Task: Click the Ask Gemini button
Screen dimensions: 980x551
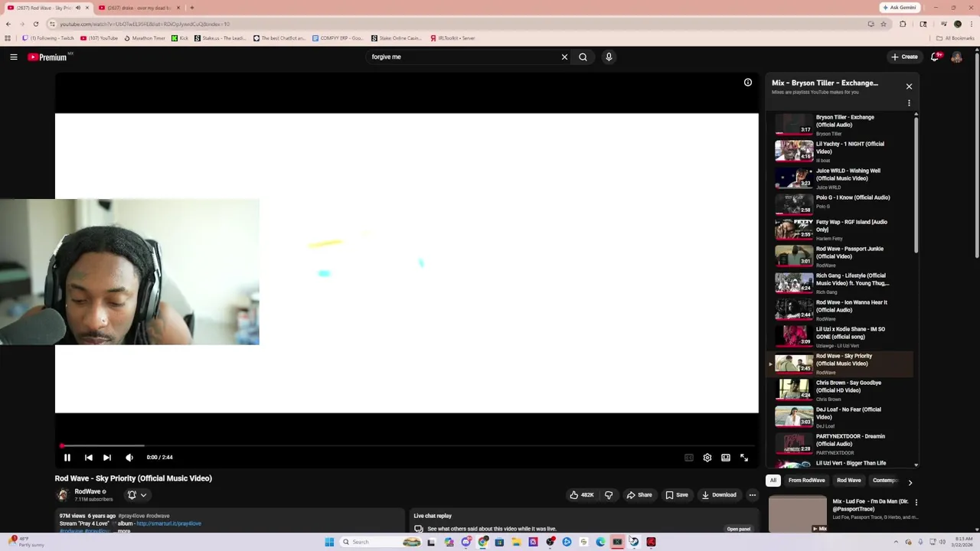Action: point(900,8)
